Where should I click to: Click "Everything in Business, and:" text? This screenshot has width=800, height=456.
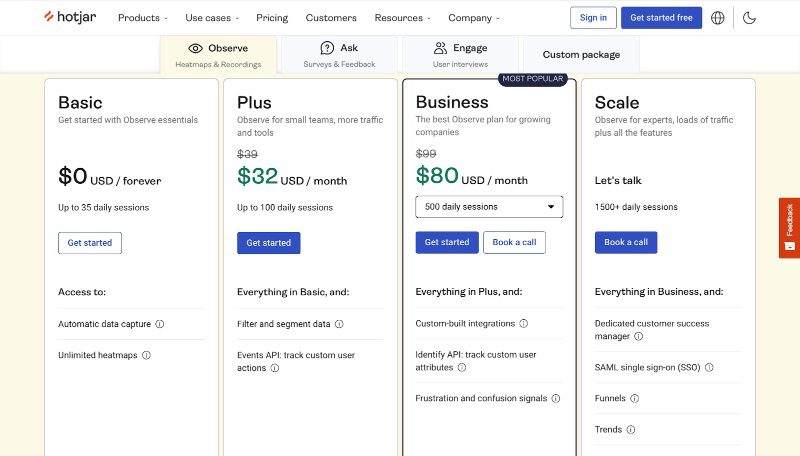[x=659, y=292]
